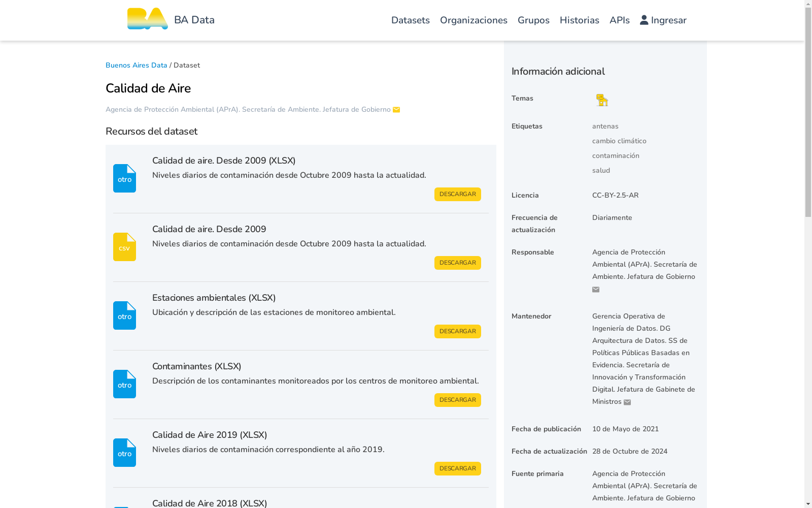This screenshot has width=812, height=508.
Task: Click the Recursos del dataset heading
Action: (151, 131)
